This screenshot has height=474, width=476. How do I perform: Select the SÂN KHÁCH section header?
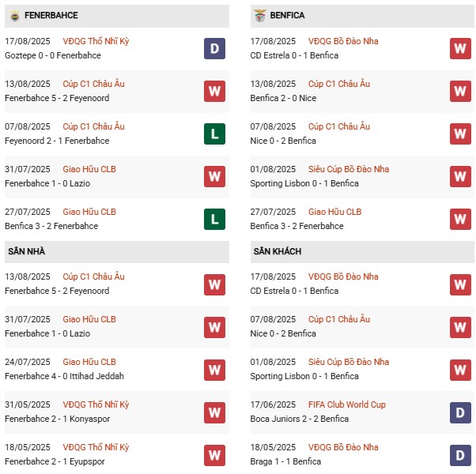coord(277,251)
